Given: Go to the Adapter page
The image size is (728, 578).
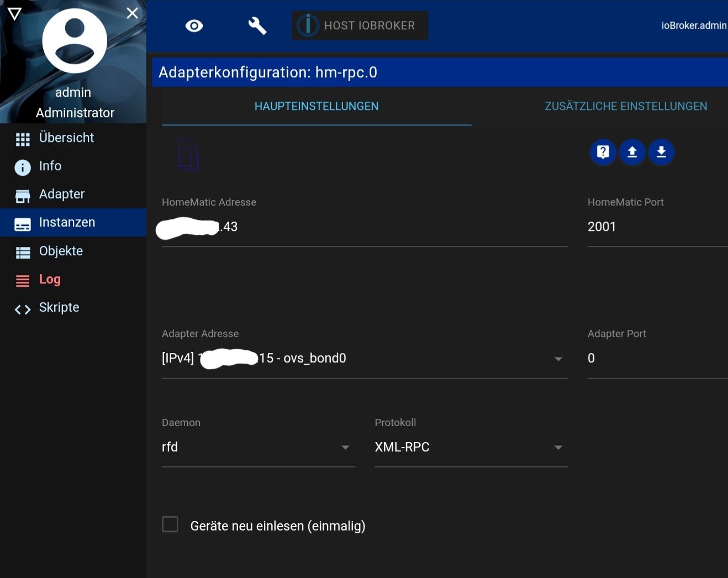Looking at the screenshot, I should click(x=73, y=194).
